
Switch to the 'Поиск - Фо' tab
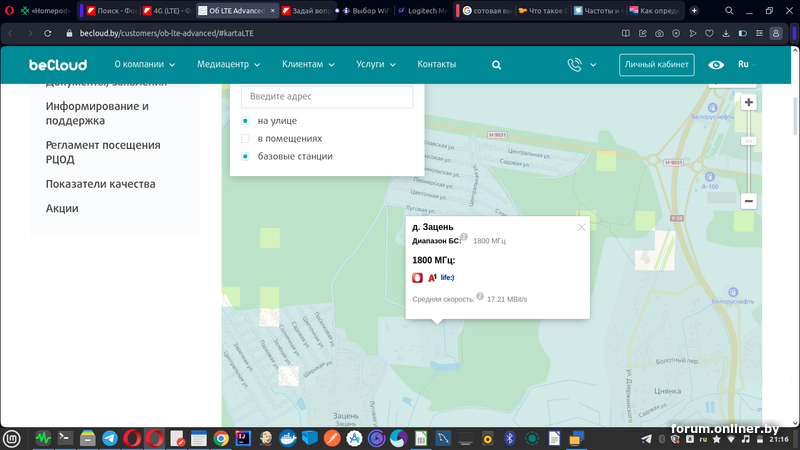coord(110,11)
